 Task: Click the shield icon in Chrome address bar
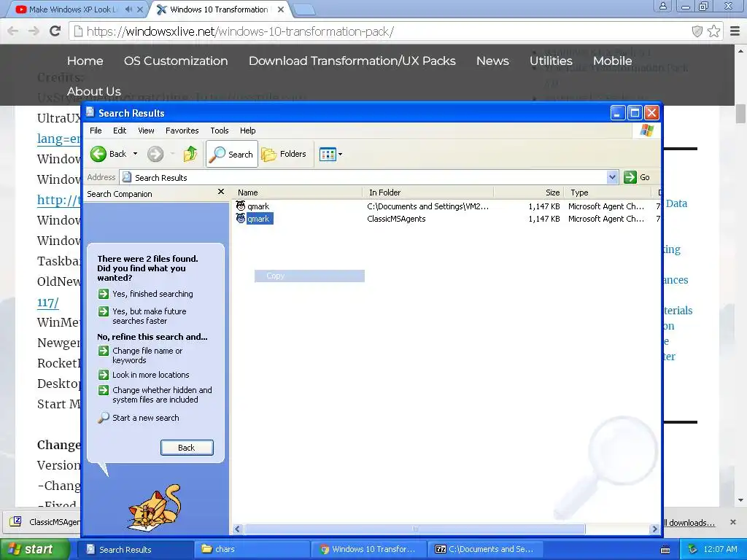pyautogui.click(x=697, y=31)
